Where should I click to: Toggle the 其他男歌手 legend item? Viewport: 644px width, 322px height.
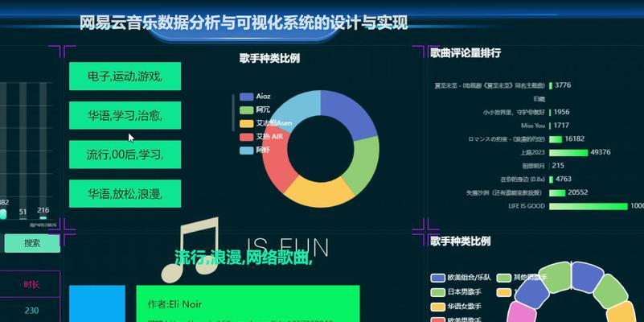coord(522,278)
